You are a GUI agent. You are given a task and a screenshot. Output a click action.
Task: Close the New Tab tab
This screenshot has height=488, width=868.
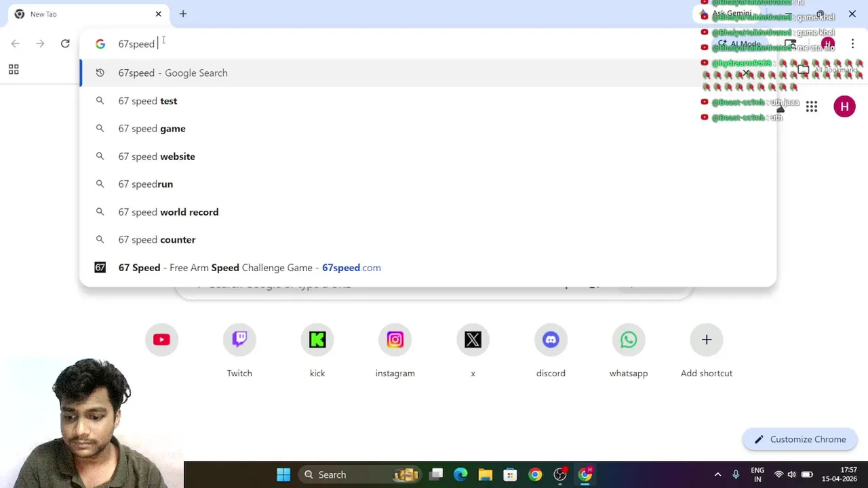pos(159,14)
